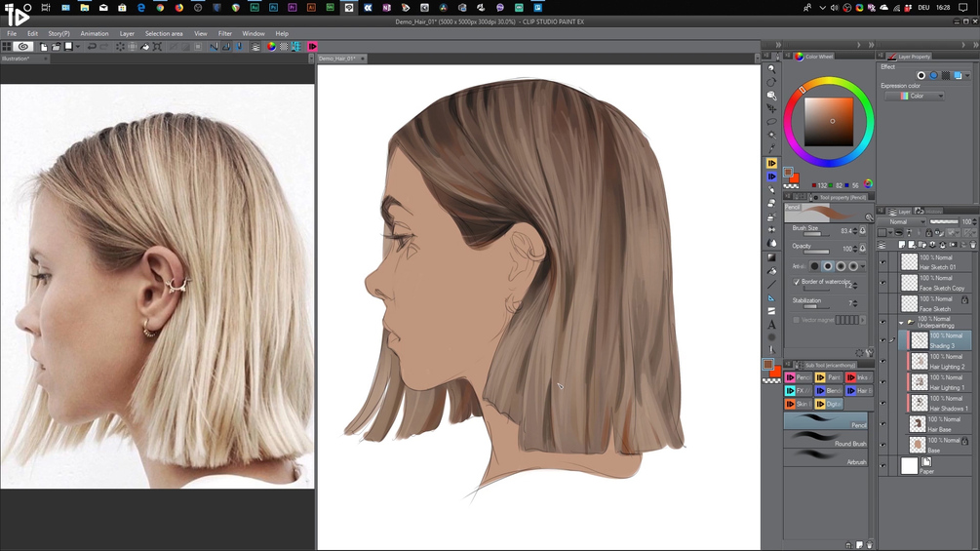Hide the Hair Sketch 01 layer

[x=882, y=262]
